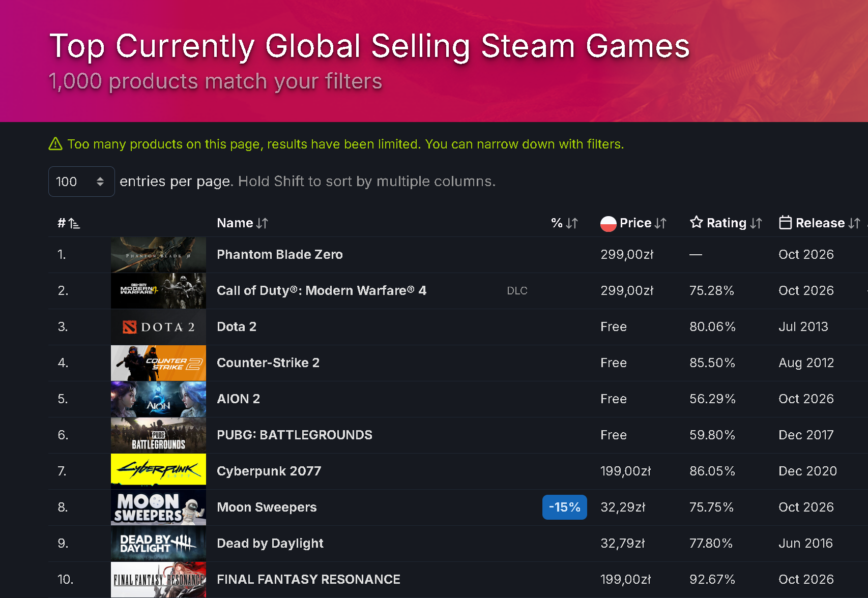This screenshot has height=598, width=868.
Task: Click the rank number sort icon
Action: [74, 223]
